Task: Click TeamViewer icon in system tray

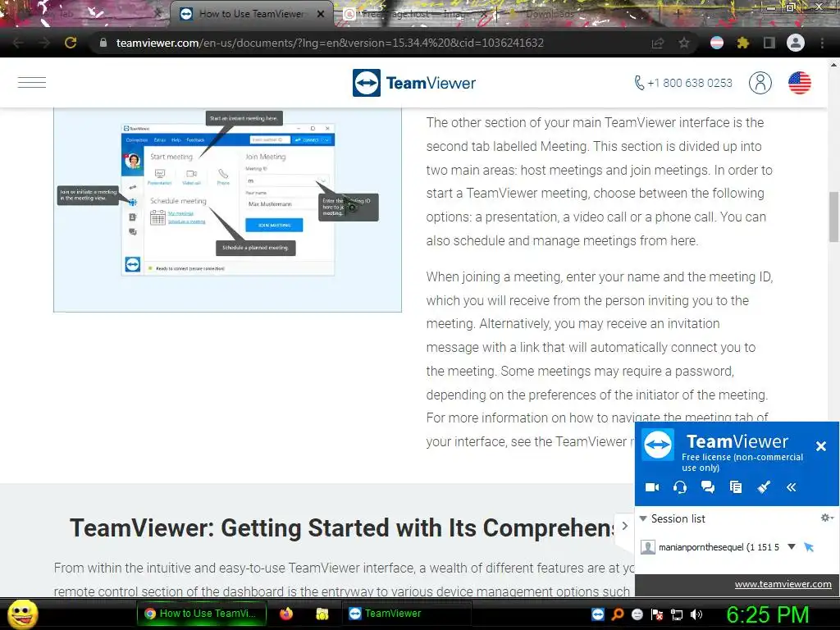Action: (x=598, y=614)
